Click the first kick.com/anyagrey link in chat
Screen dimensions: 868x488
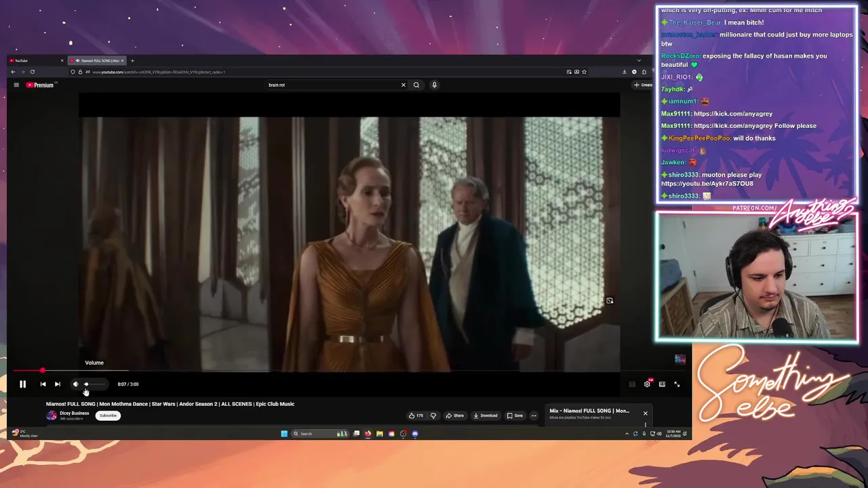tap(733, 114)
